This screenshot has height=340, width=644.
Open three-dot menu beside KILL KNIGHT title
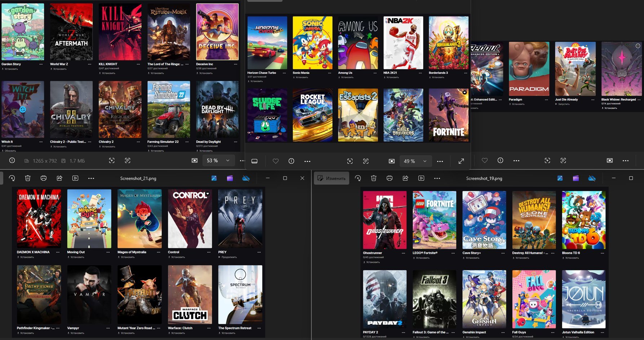pos(138,64)
